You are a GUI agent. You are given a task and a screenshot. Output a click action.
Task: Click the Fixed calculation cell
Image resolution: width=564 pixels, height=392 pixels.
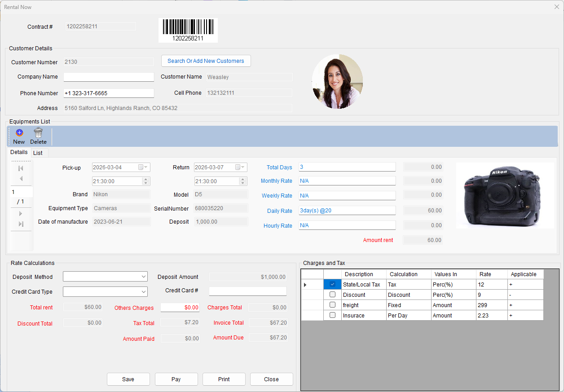(409, 305)
